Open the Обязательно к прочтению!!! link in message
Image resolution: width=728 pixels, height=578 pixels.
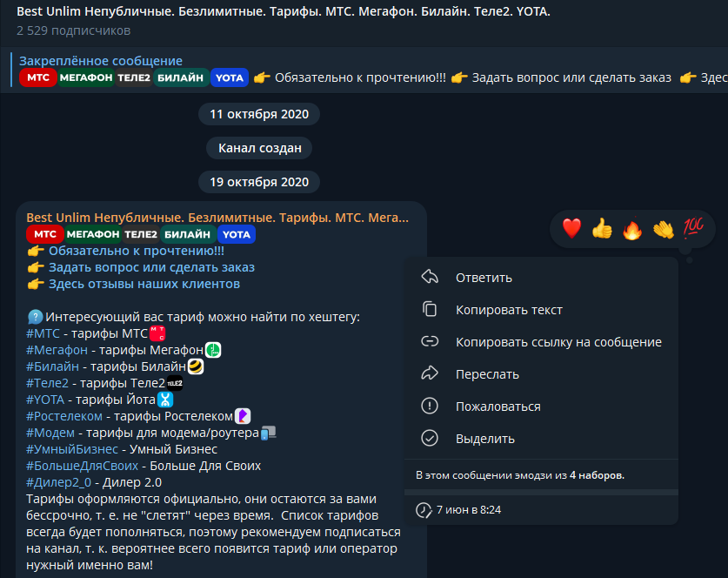137,251
